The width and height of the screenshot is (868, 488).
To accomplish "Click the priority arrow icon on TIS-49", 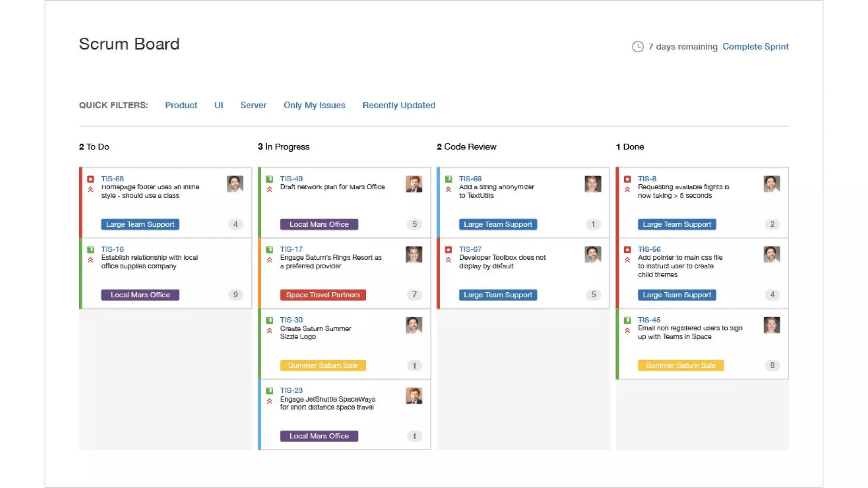I will coord(269,189).
